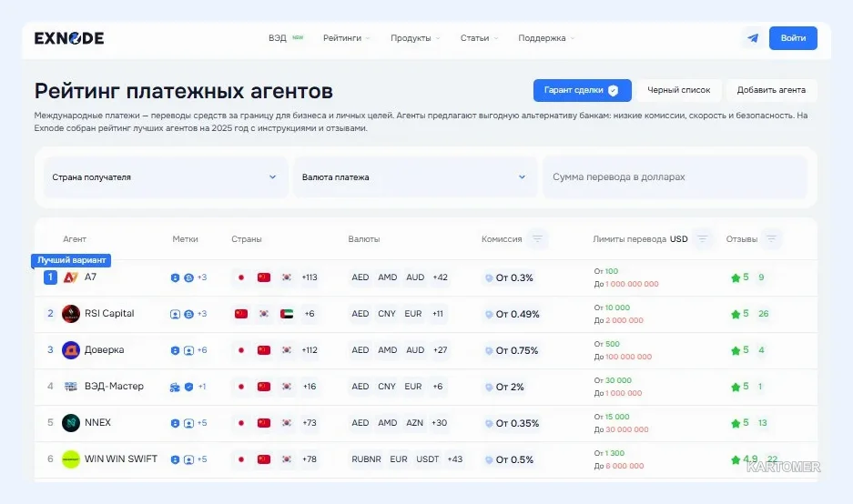Image resolution: width=853 pixels, height=504 pixels.
Task: Click the До 2 000 000 limit value
Action: point(618,320)
